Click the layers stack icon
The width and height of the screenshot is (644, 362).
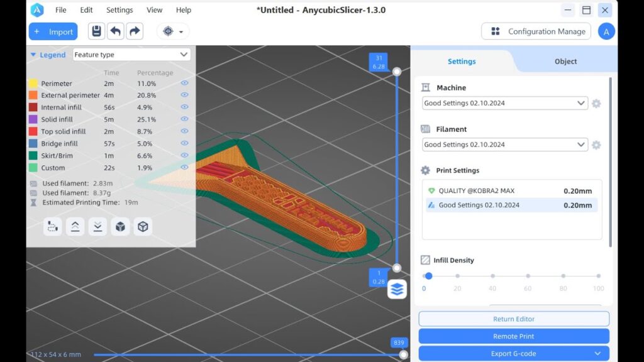click(x=397, y=289)
